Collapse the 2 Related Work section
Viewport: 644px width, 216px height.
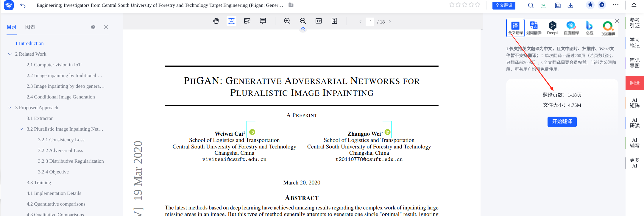point(10,54)
